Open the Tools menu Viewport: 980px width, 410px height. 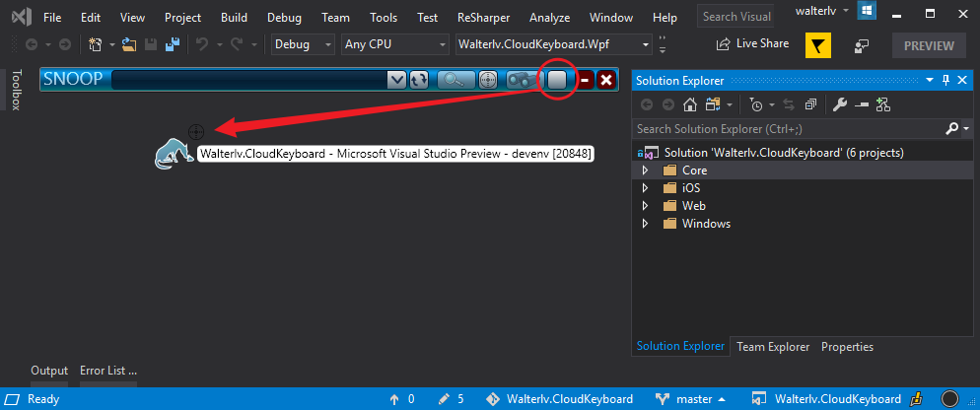tap(384, 18)
